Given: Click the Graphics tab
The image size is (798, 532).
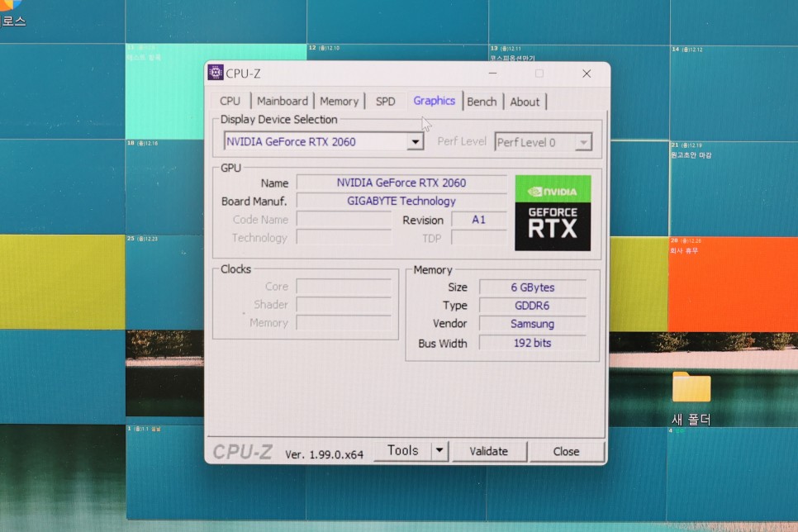Looking at the screenshot, I should (x=435, y=100).
